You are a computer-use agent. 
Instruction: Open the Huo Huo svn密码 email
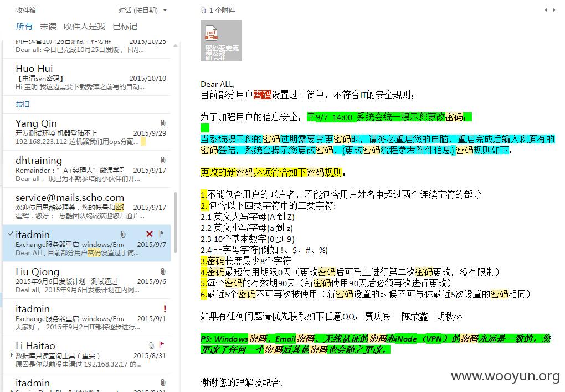86,77
